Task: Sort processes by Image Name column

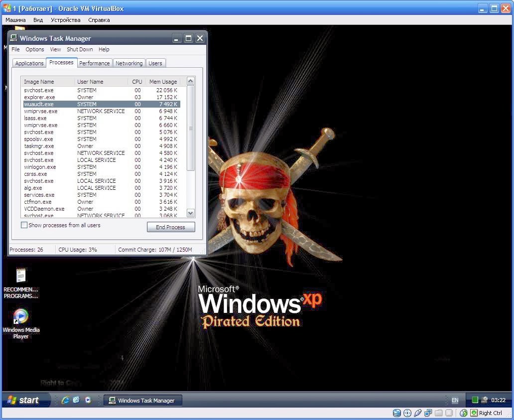Action: tap(48, 82)
